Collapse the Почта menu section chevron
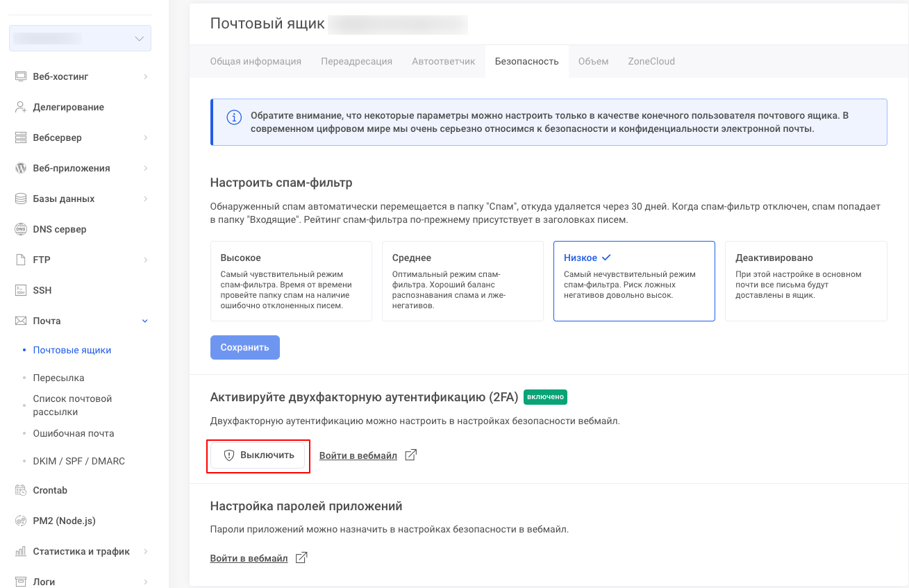This screenshot has width=909, height=588. 145,321
